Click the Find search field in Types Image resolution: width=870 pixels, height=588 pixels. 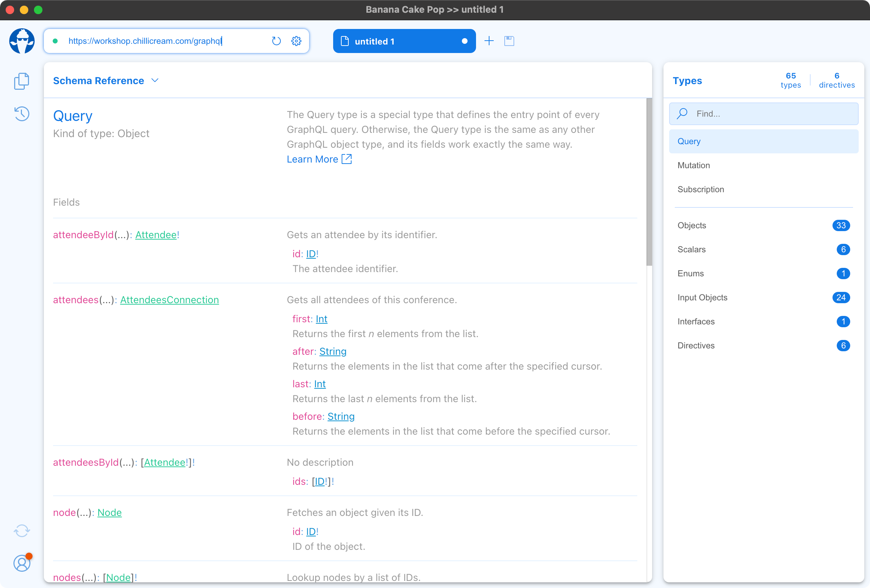coord(764,114)
